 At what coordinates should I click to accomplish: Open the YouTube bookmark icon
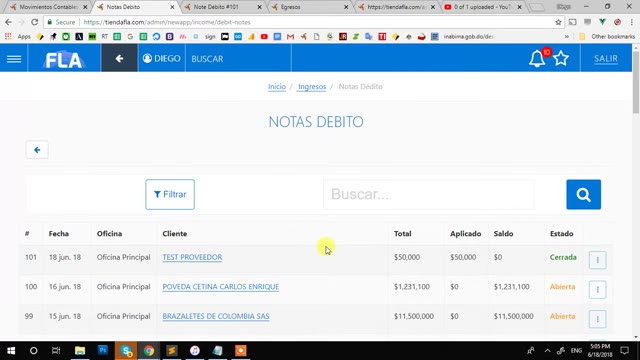click(264, 37)
